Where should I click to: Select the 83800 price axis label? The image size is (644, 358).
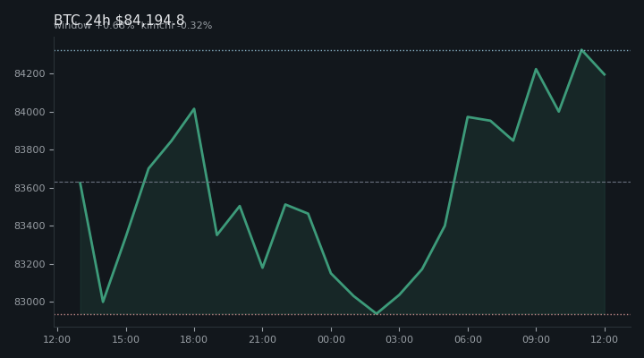pyautogui.click(x=30, y=150)
